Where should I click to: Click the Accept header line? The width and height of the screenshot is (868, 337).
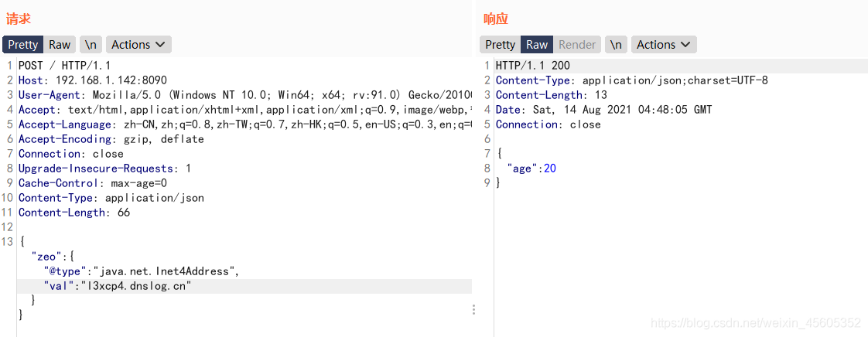point(244,110)
